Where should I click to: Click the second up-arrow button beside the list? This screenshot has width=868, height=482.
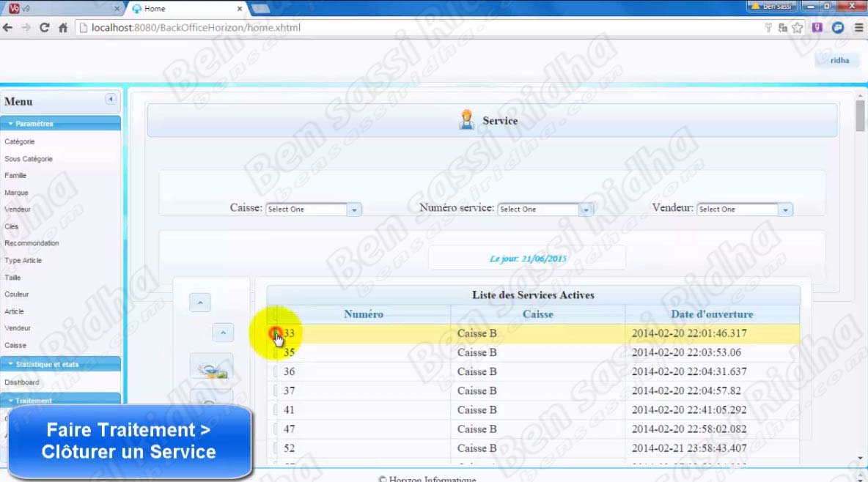click(x=223, y=333)
